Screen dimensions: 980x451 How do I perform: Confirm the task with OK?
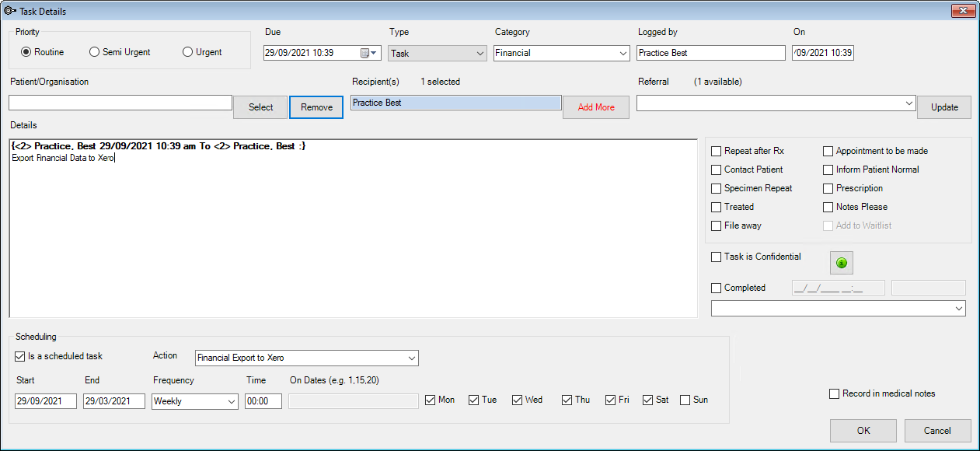863,431
